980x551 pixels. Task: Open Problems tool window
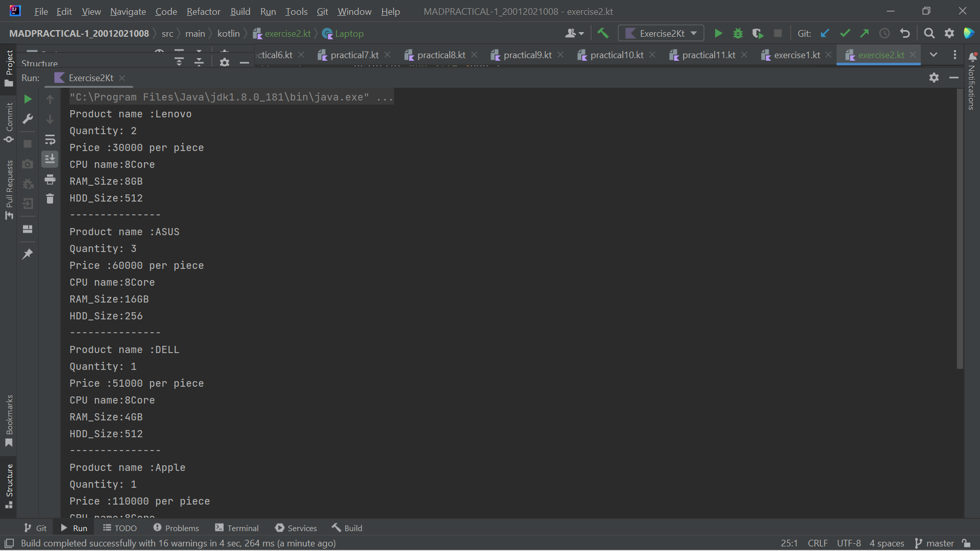pyautogui.click(x=176, y=528)
